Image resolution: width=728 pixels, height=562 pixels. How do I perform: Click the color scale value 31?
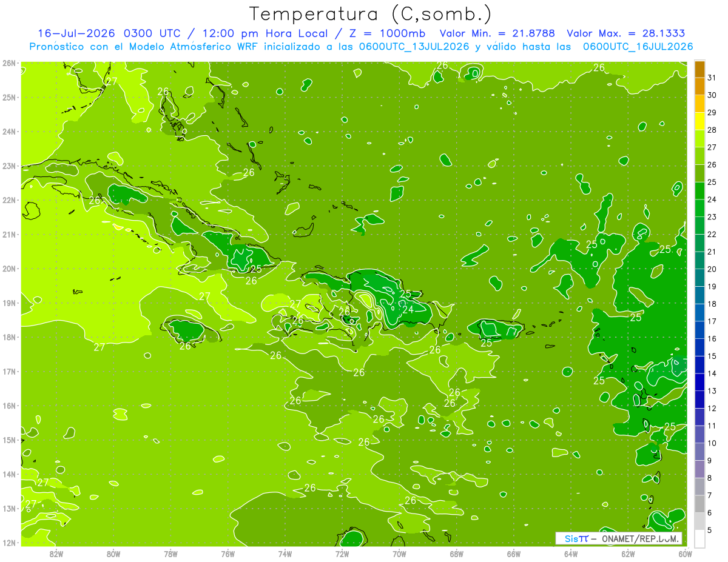(x=712, y=78)
